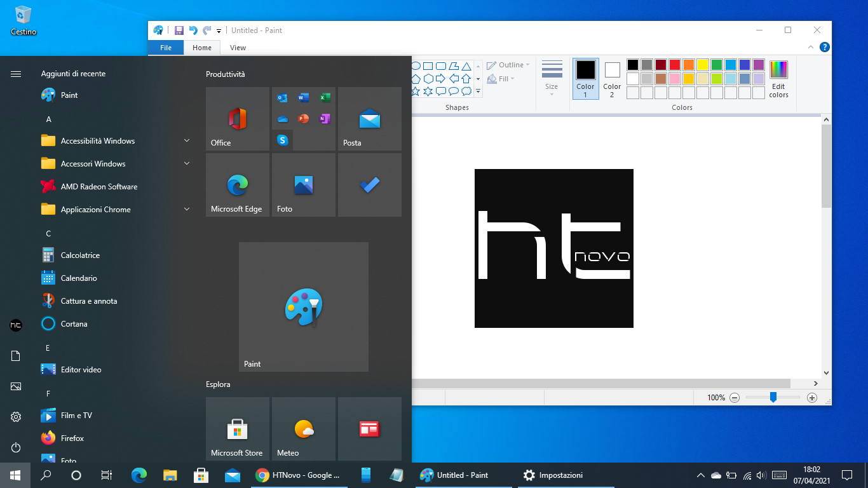Collapse the ribbon with the chevron arrow
The width and height of the screenshot is (868, 488).
[810, 46]
